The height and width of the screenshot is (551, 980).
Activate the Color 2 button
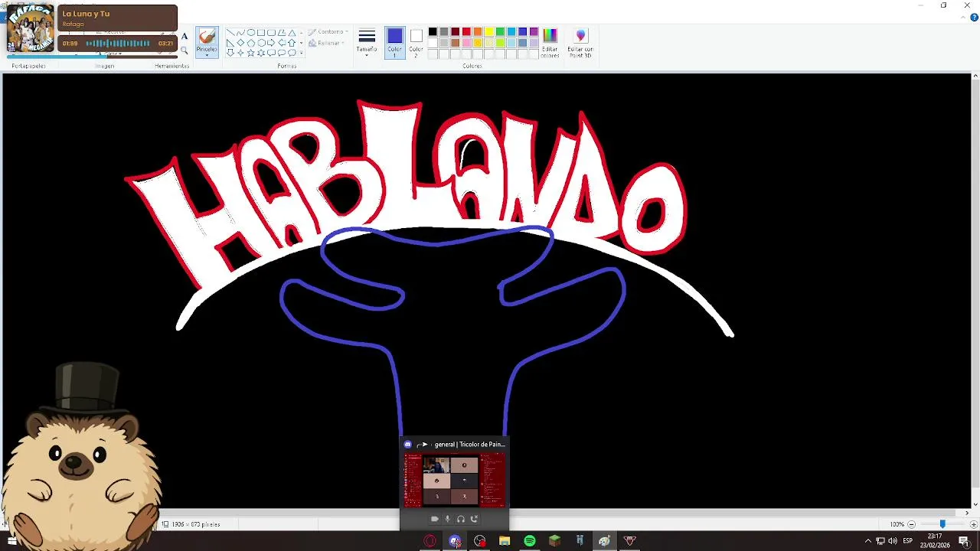coord(416,43)
